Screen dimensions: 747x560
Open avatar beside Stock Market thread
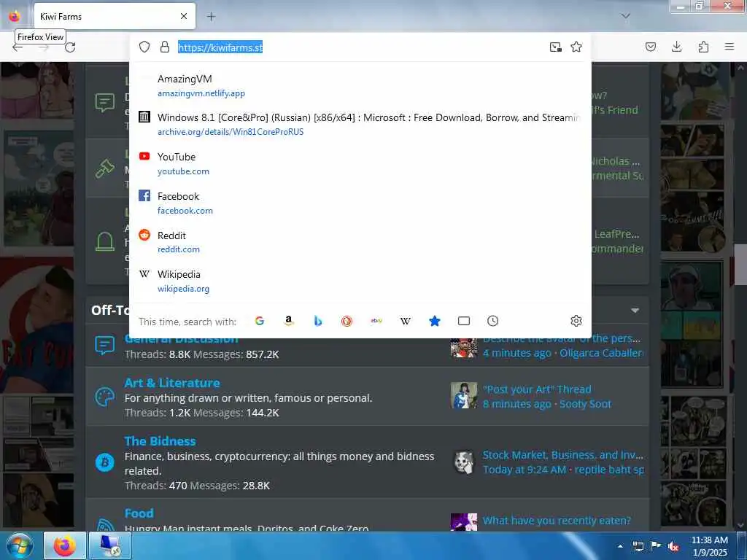click(x=464, y=462)
